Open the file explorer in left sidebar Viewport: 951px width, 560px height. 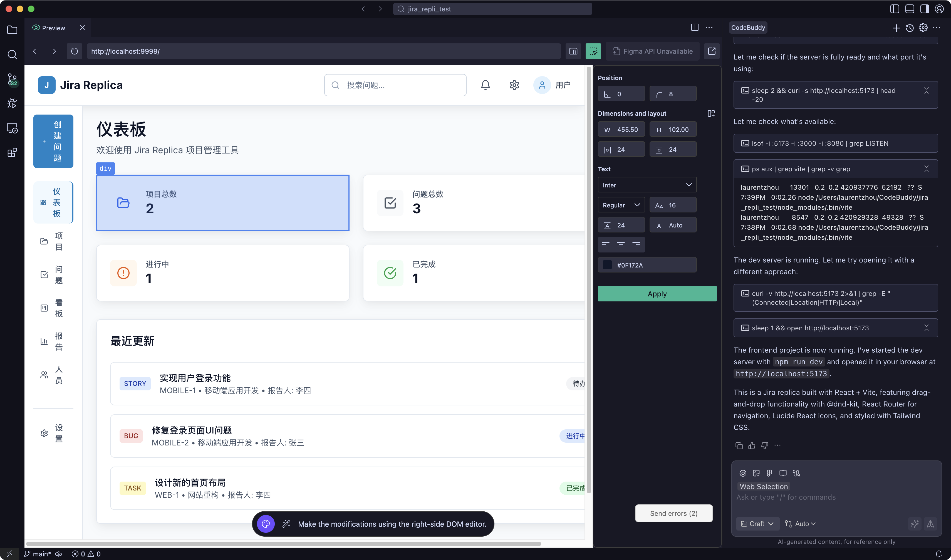click(x=12, y=30)
